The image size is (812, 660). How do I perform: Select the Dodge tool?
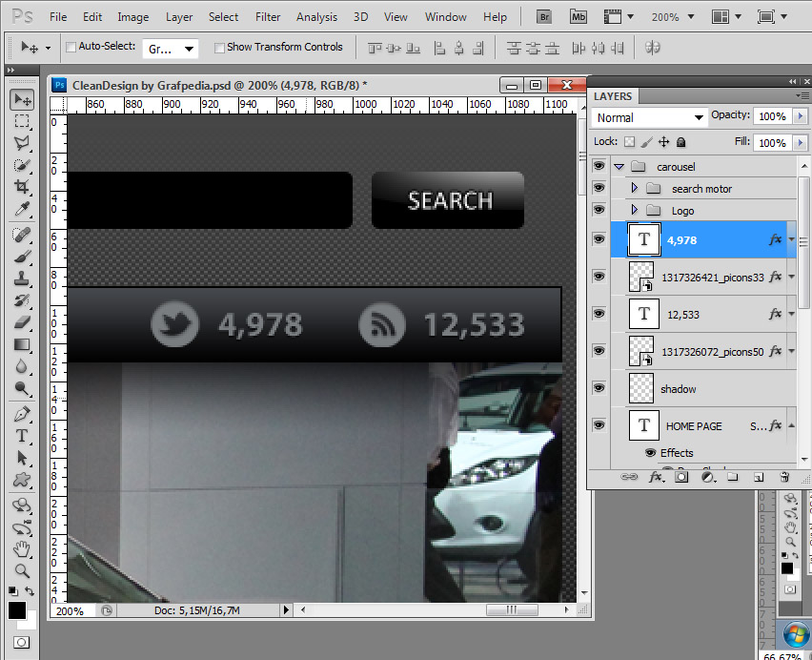tap(22, 388)
